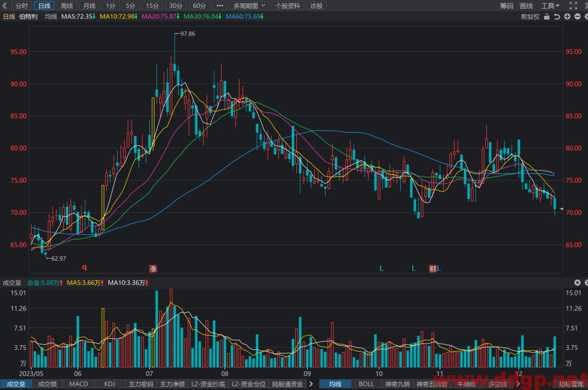The height and width of the screenshot is (390, 588).
Task: Click the volume MA10:3.36万 value
Action: tap(128, 283)
